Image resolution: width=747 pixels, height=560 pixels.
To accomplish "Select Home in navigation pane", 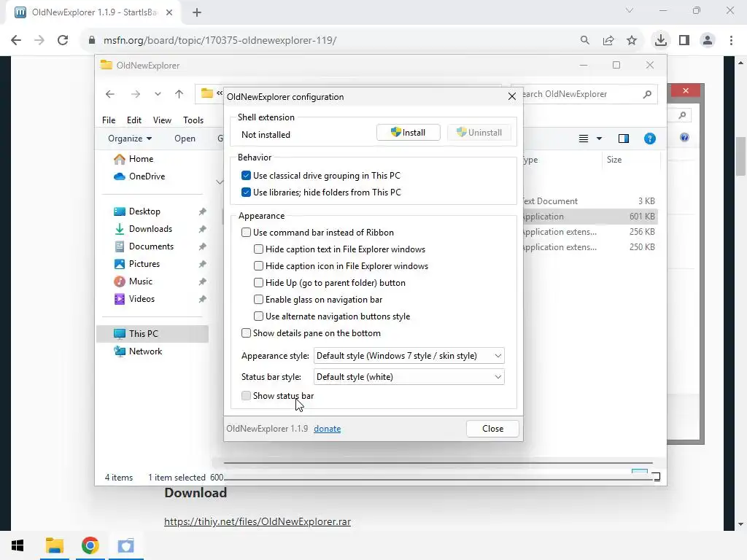I will coord(141,159).
